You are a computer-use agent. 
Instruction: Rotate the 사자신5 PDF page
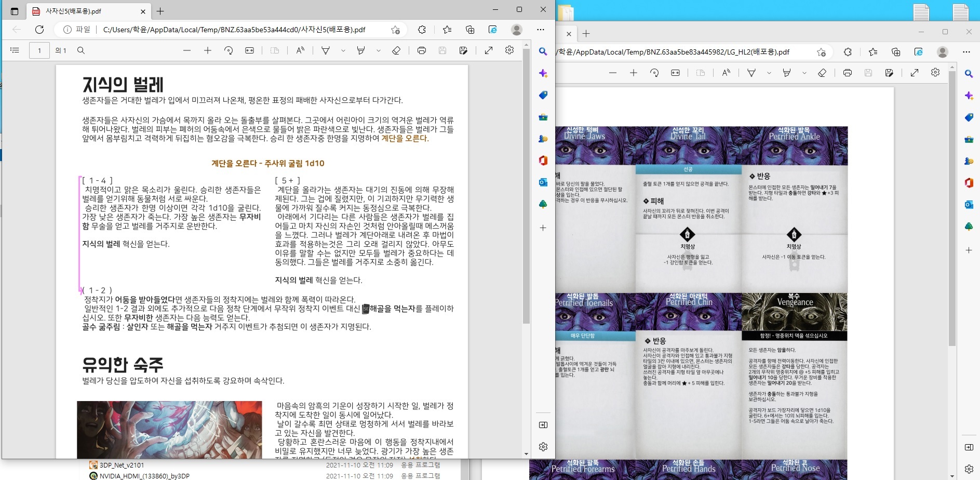[229, 50]
